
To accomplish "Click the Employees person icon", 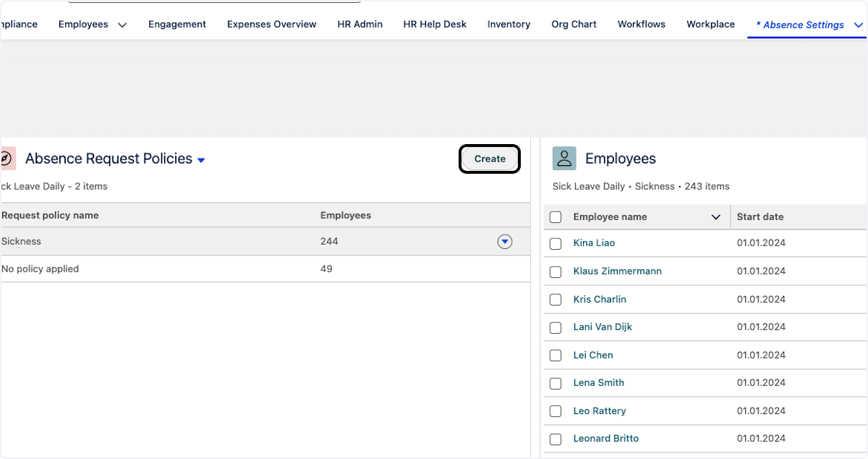I will coord(564,159).
